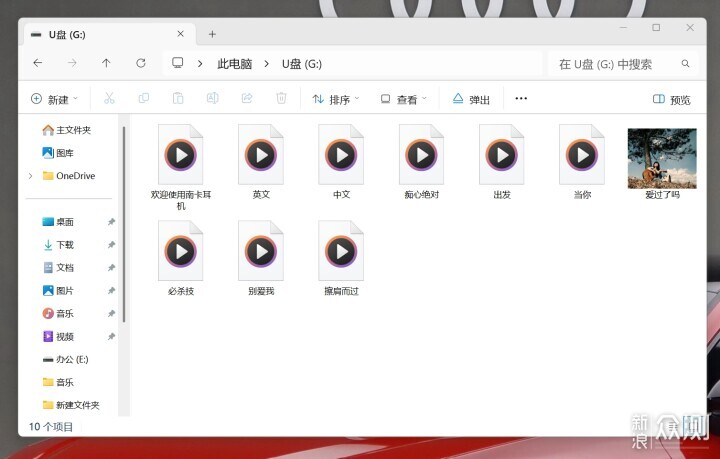Click the sidebar vertical scrollbar
Screen dimensions: 720x459
tap(124, 224)
